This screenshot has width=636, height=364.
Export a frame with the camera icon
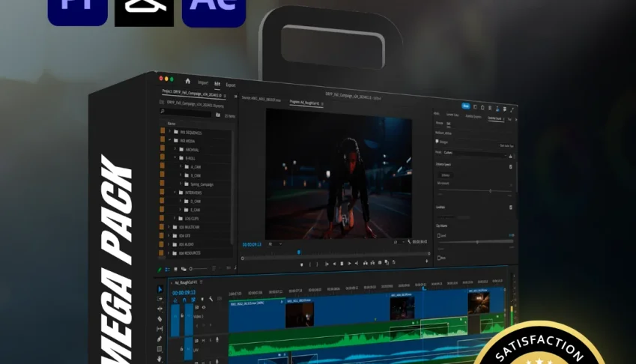point(380,263)
